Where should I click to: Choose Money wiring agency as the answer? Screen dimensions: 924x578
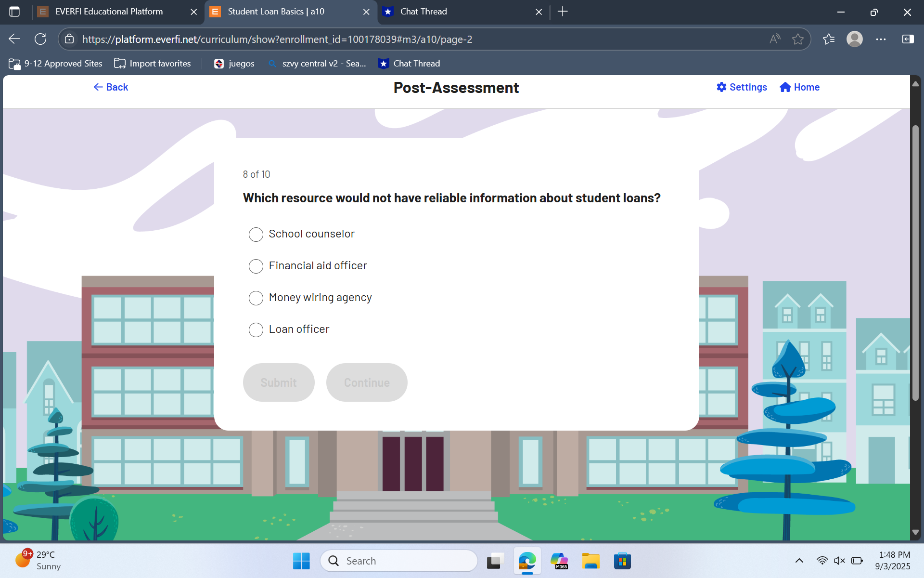point(256,298)
